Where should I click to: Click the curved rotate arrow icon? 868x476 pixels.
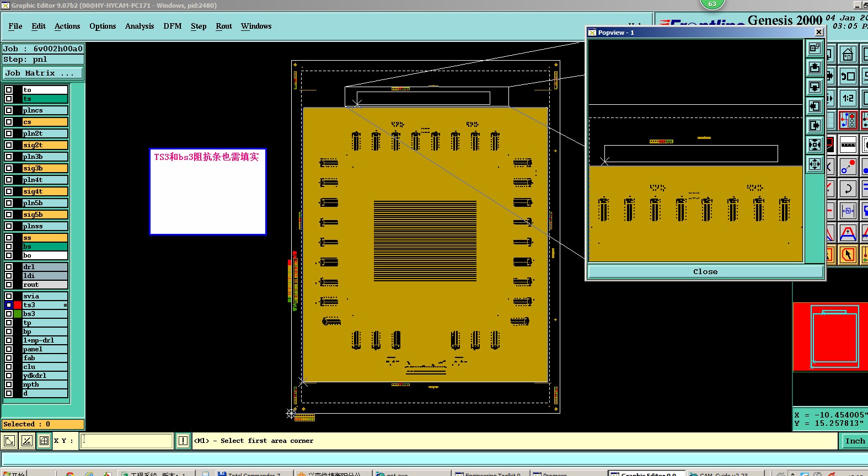848,189
